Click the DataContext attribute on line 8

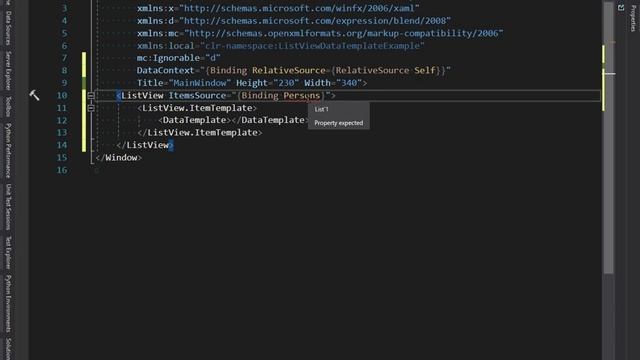[x=166, y=70]
